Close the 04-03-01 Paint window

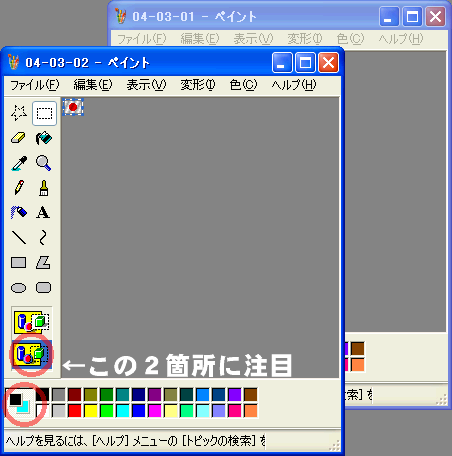click(x=435, y=16)
